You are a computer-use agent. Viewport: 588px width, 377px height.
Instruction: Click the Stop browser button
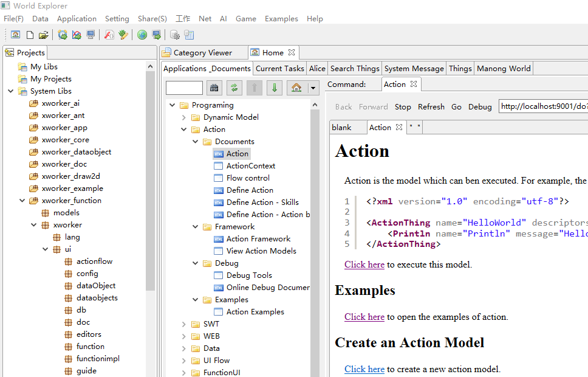click(x=403, y=106)
